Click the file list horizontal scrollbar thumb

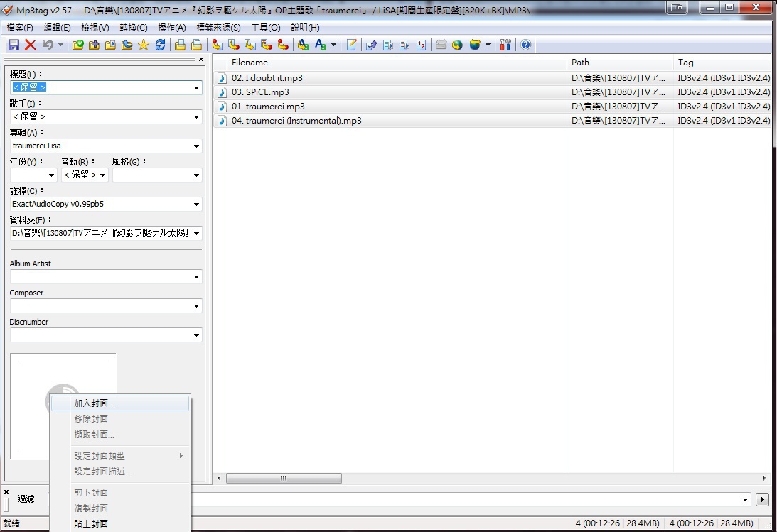pyautogui.click(x=284, y=479)
